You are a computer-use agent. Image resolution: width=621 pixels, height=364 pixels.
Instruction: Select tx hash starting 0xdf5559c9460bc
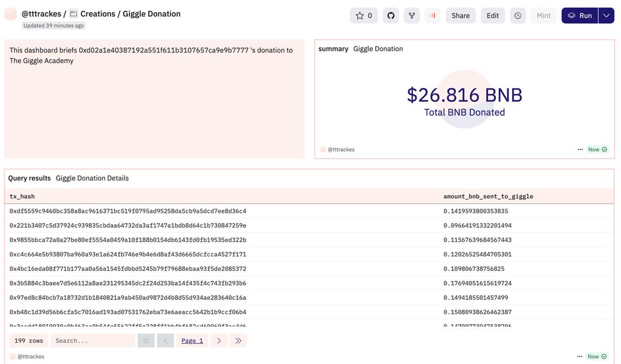[128, 211]
